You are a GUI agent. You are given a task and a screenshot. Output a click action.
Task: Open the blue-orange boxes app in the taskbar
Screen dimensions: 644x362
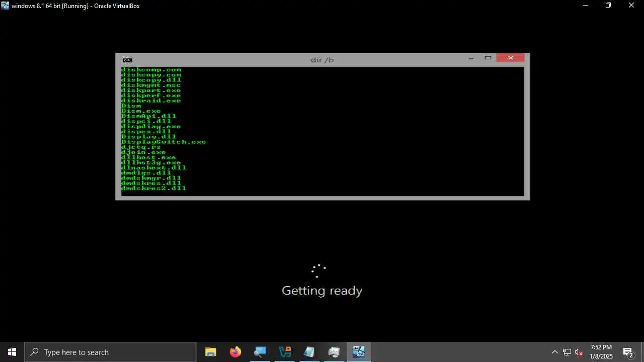[x=285, y=352]
